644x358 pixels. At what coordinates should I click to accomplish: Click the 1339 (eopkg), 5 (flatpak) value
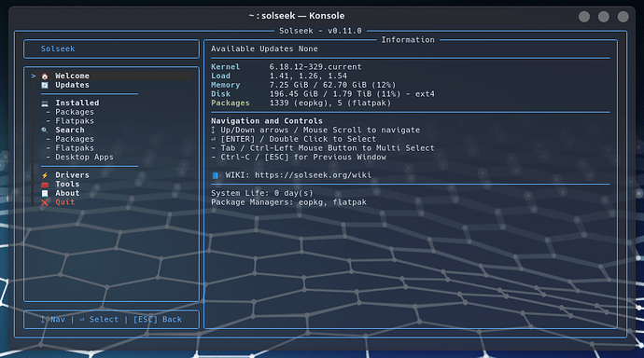[x=329, y=103]
